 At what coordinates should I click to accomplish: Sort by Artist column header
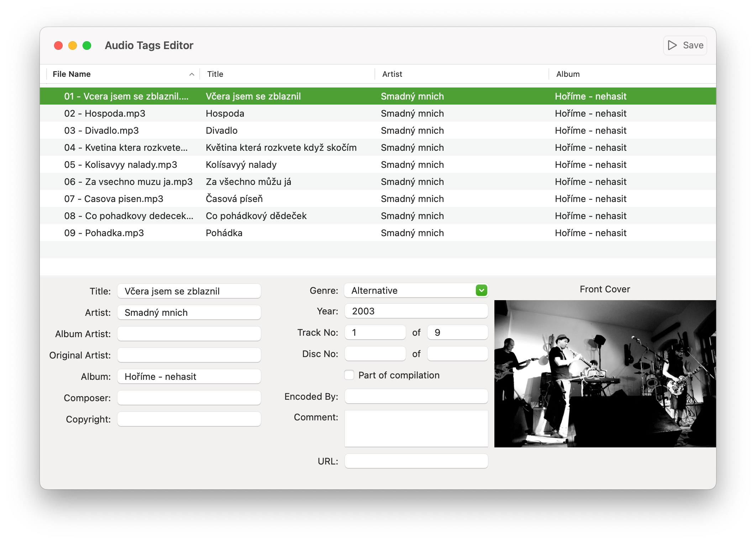pyautogui.click(x=392, y=74)
